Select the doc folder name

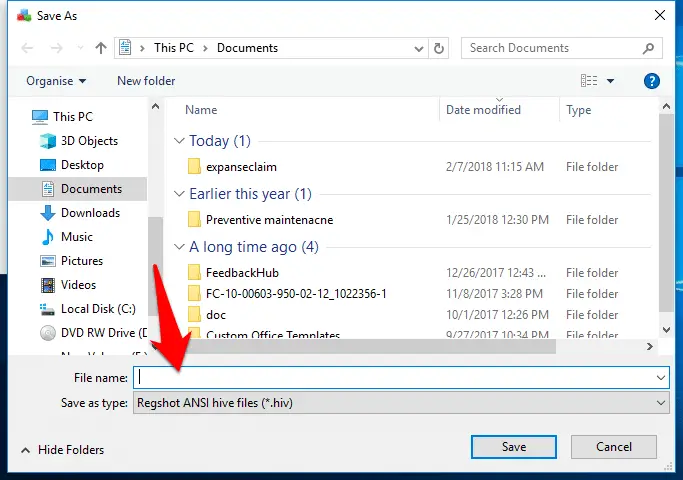216,314
